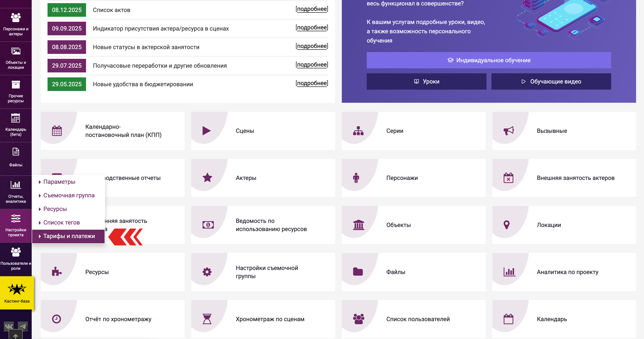Select Съемочная группа submenu item
This screenshot has height=339, width=644.
coord(69,195)
